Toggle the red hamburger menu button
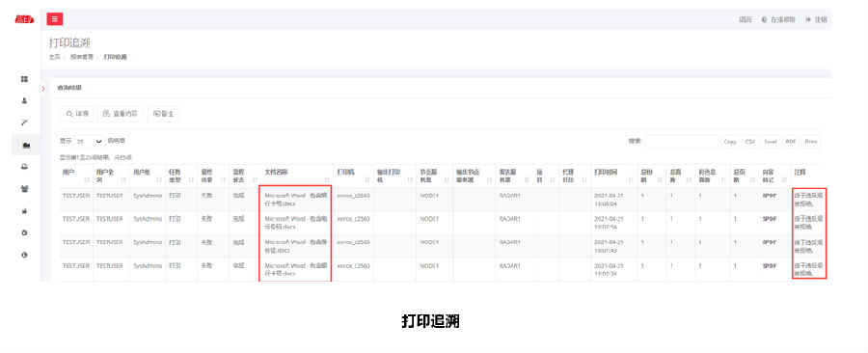The image size is (868, 353). tap(54, 19)
